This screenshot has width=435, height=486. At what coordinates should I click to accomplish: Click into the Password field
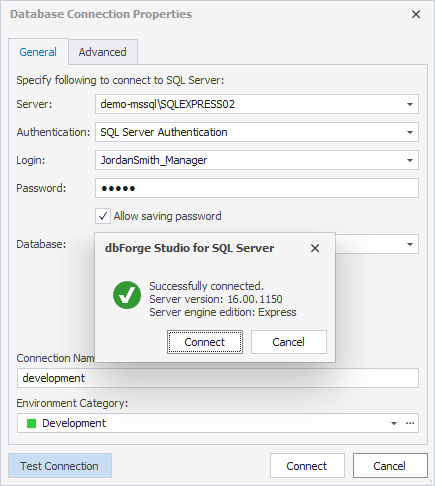tap(257, 188)
